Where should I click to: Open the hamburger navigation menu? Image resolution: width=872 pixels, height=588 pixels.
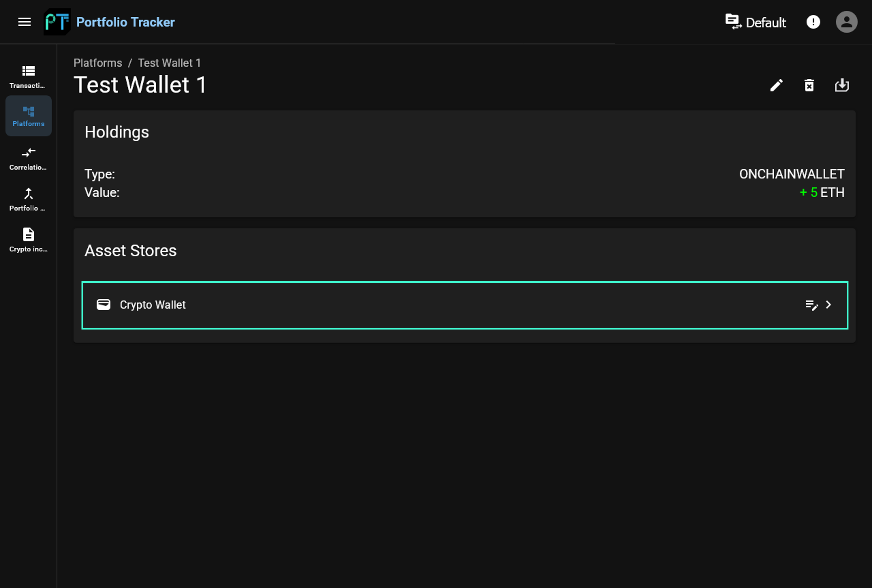pyautogui.click(x=24, y=22)
